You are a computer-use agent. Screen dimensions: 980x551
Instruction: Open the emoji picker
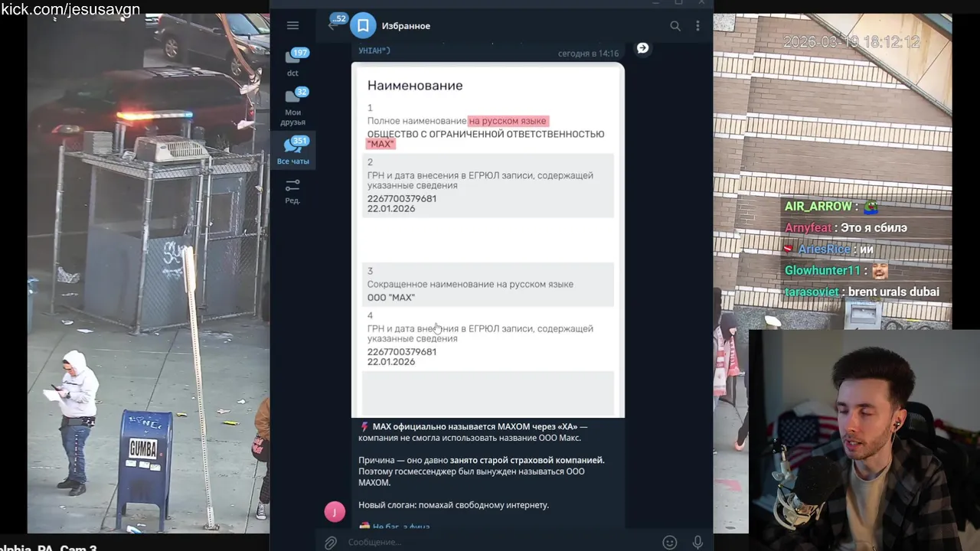point(670,542)
